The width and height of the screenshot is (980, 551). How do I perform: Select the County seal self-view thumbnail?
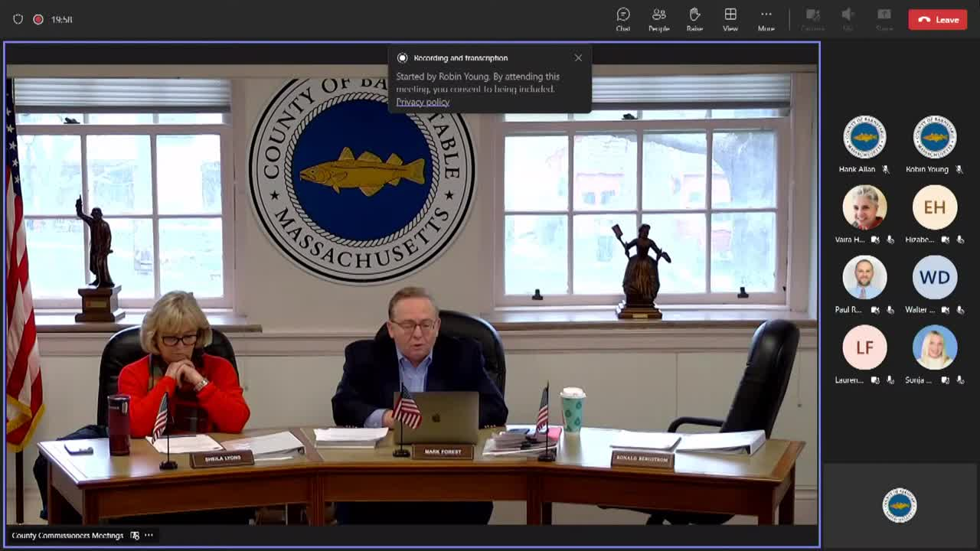[x=900, y=505]
